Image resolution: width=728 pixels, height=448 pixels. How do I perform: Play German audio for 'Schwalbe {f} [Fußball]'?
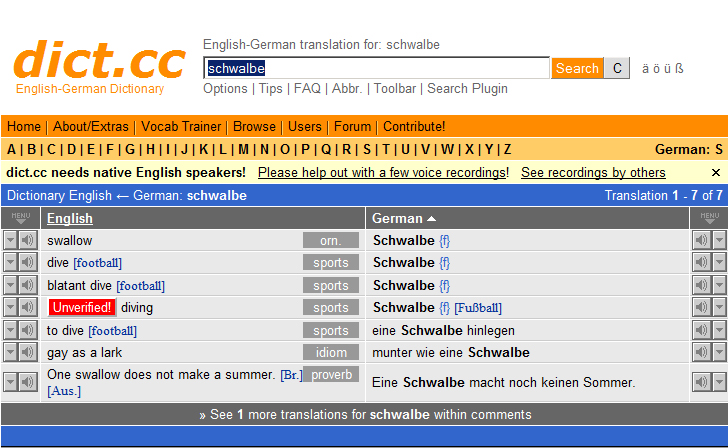[702, 307]
